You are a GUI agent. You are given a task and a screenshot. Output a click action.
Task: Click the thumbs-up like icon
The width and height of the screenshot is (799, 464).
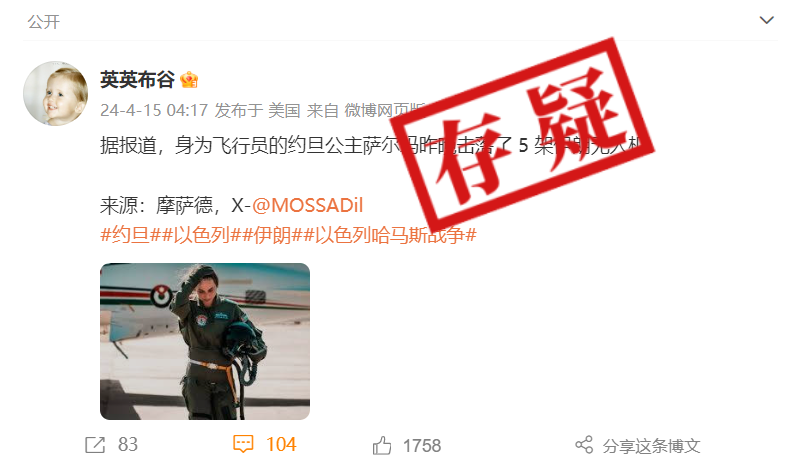(x=382, y=445)
